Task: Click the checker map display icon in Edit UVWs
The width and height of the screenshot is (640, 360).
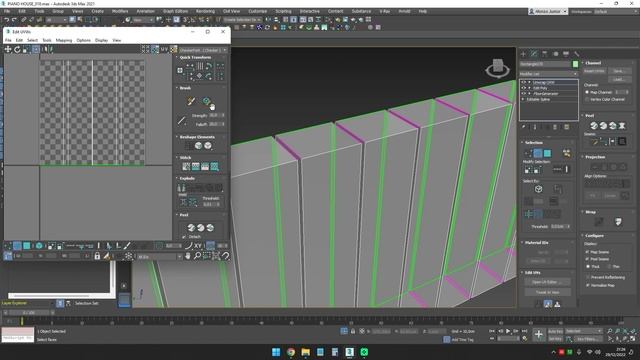Action: point(173,49)
